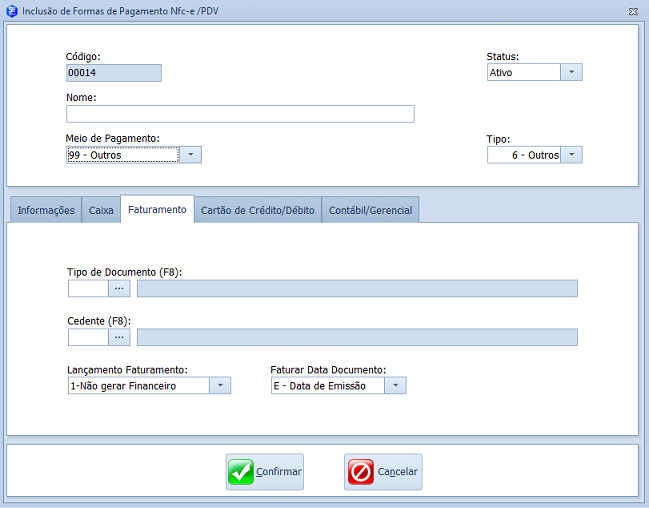Switch to the Informações tab
649x508 pixels.
tap(46, 211)
